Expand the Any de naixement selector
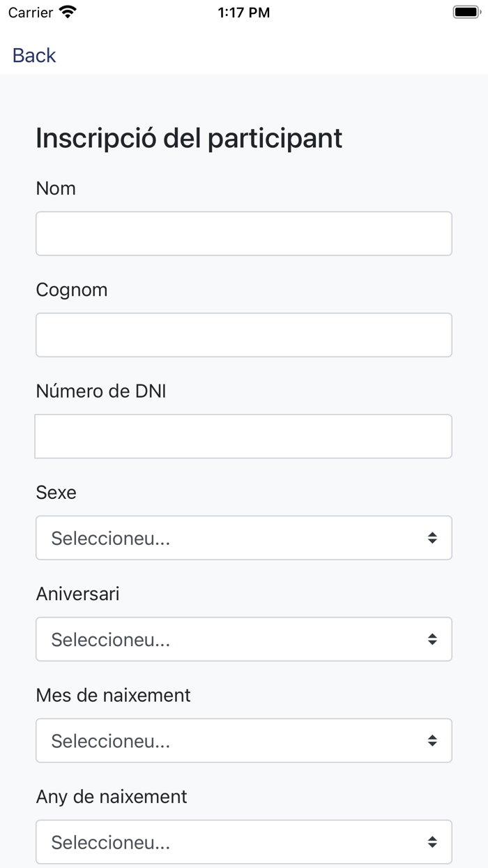The width and height of the screenshot is (488, 868). [x=244, y=842]
